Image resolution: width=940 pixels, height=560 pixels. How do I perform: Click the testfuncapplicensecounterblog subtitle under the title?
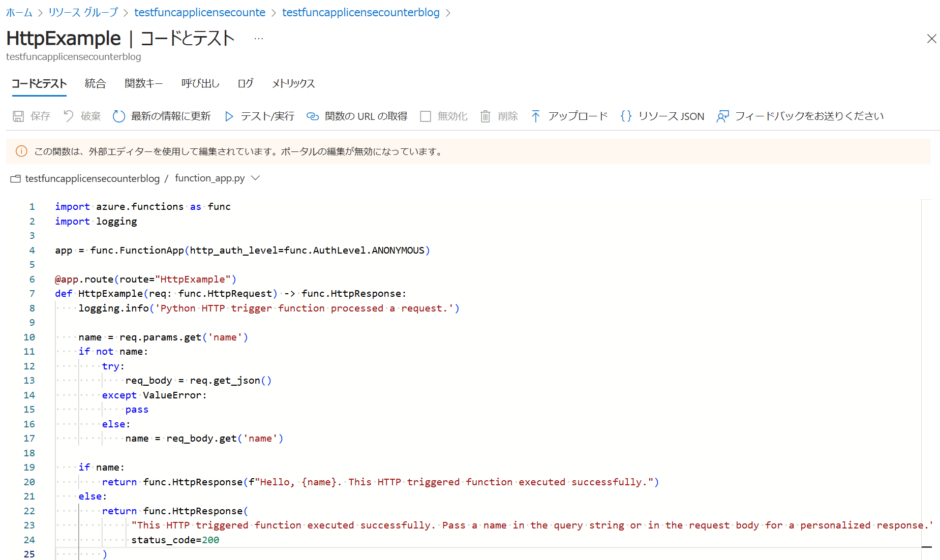74,56
